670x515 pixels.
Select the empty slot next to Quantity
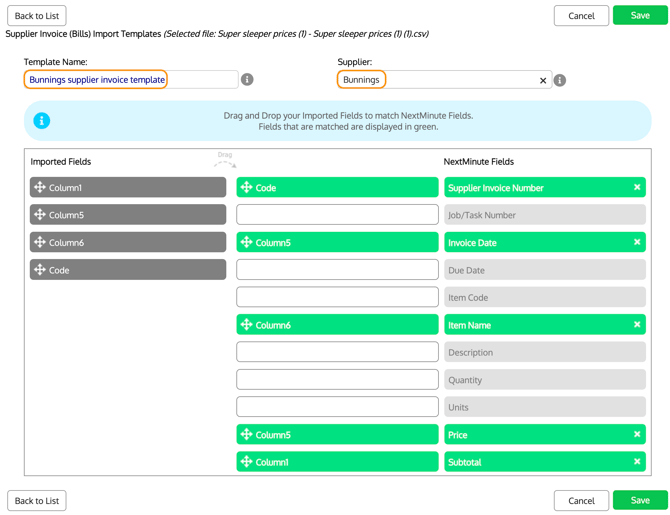pos(337,380)
